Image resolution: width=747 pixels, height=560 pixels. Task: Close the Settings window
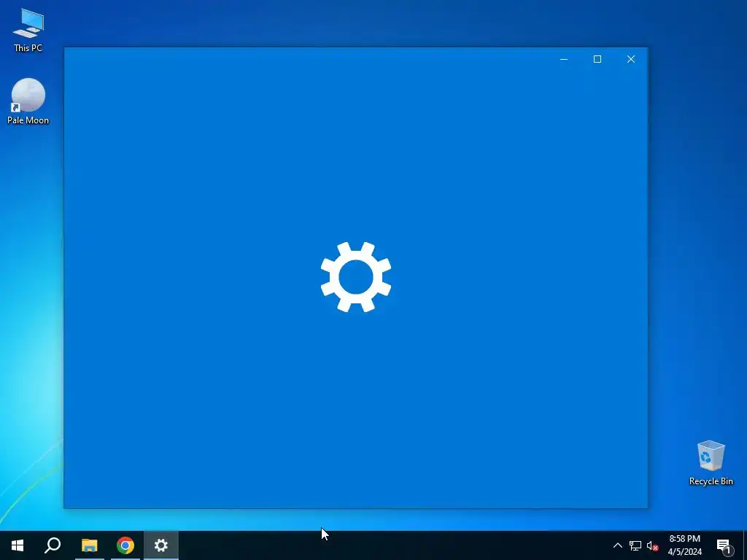631,59
